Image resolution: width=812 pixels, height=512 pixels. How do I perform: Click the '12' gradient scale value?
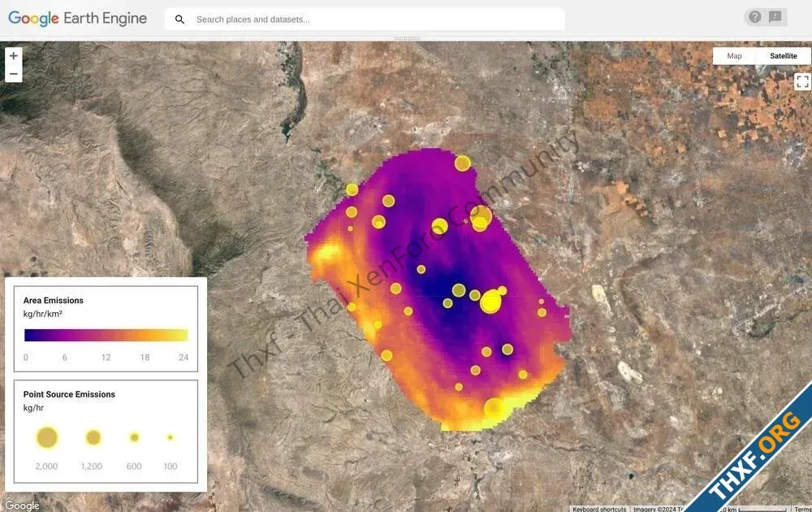click(x=106, y=358)
